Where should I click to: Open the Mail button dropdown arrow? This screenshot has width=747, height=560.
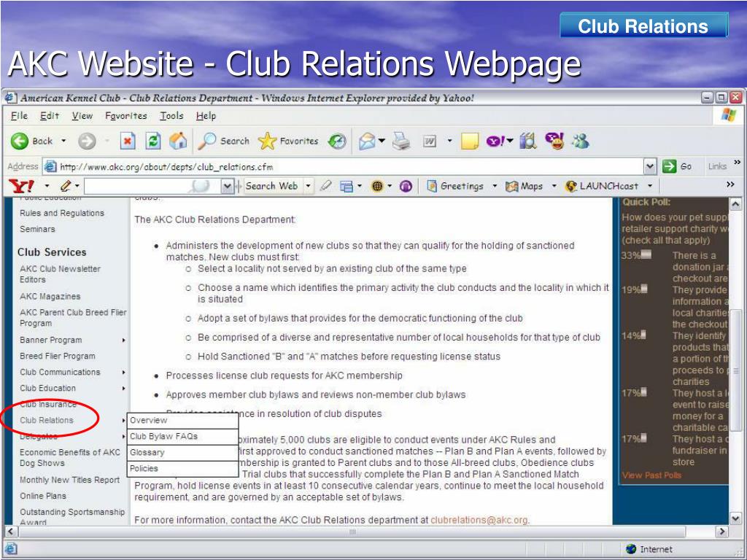pyautogui.click(x=382, y=141)
